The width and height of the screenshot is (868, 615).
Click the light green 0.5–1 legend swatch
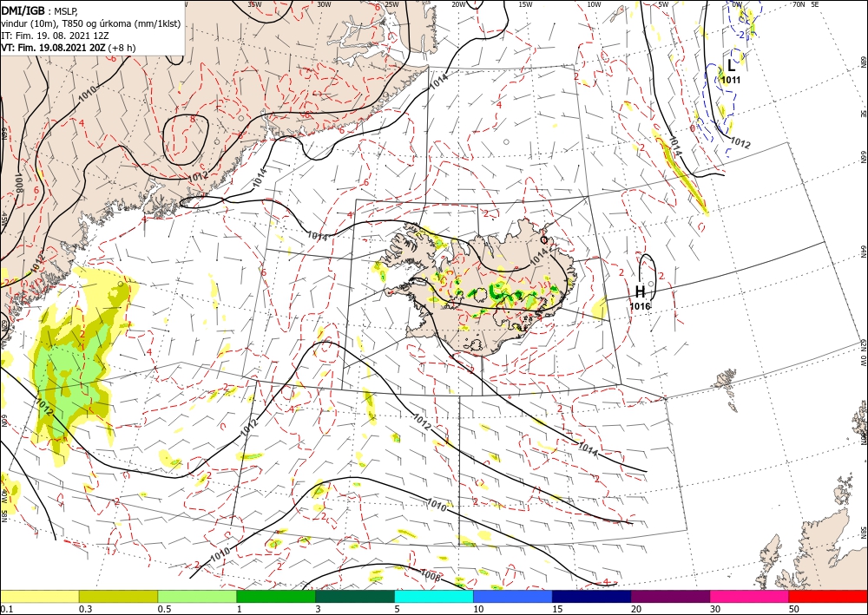tap(197, 596)
